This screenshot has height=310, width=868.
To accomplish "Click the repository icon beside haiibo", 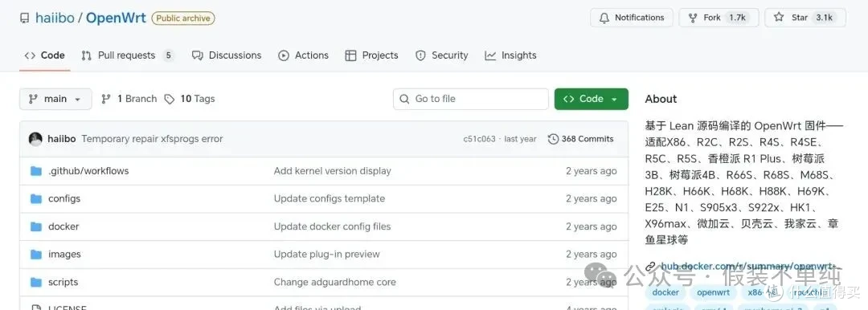I will click(24, 18).
